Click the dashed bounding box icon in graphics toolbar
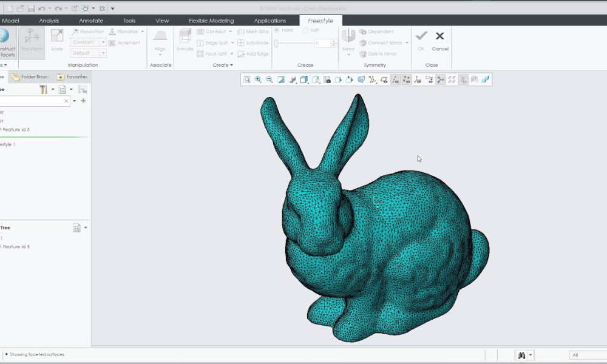This screenshot has width=607, height=364. click(x=452, y=79)
